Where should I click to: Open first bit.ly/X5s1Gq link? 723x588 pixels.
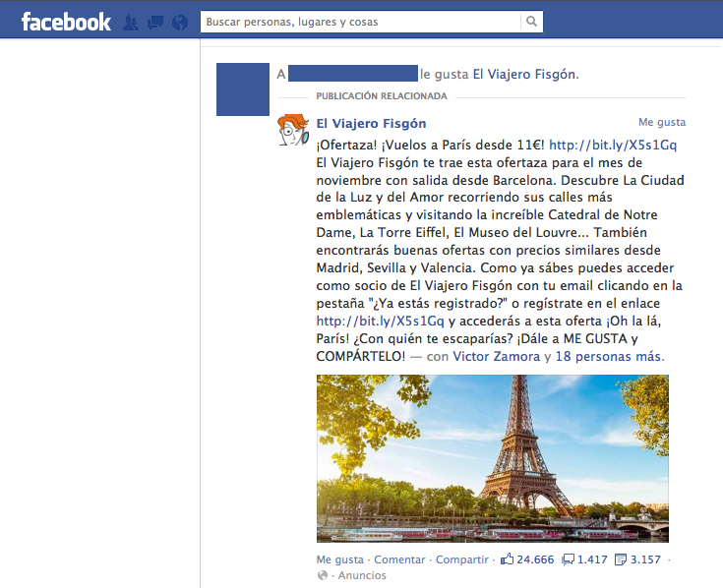pyautogui.click(x=613, y=146)
